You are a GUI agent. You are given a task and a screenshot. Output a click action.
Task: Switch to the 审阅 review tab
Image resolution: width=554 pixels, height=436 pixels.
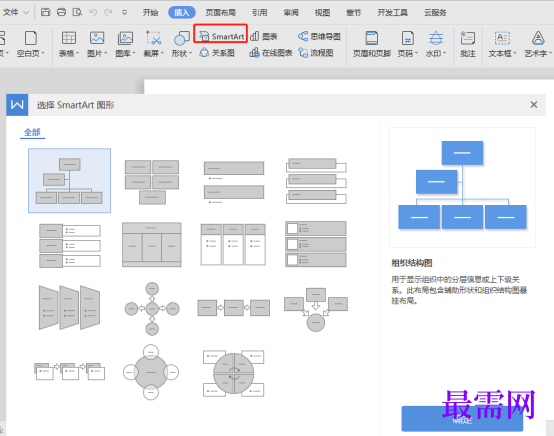coord(291,13)
